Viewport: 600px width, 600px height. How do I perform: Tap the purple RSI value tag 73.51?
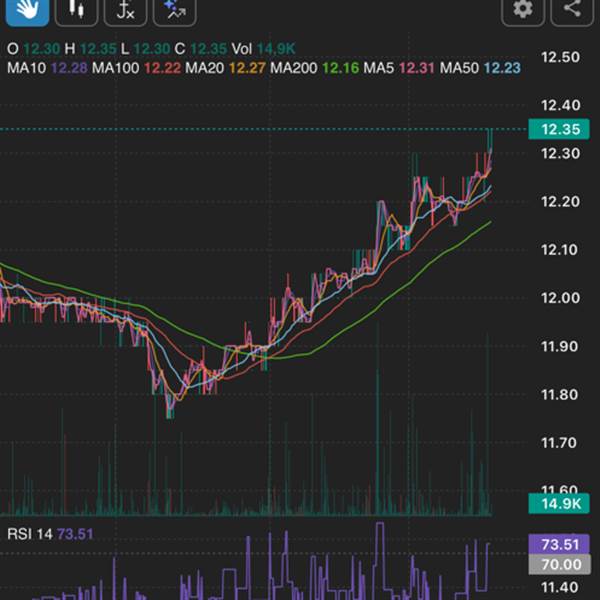pos(559,544)
